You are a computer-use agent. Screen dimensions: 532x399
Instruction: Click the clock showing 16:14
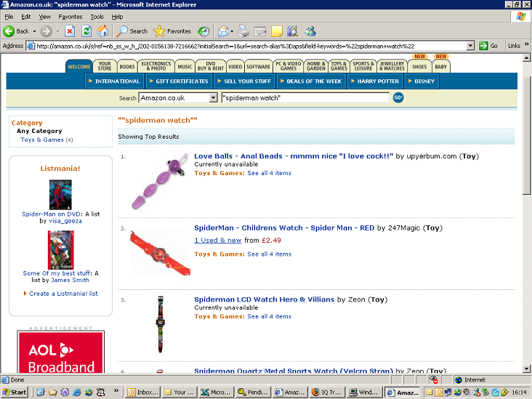[519, 392]
